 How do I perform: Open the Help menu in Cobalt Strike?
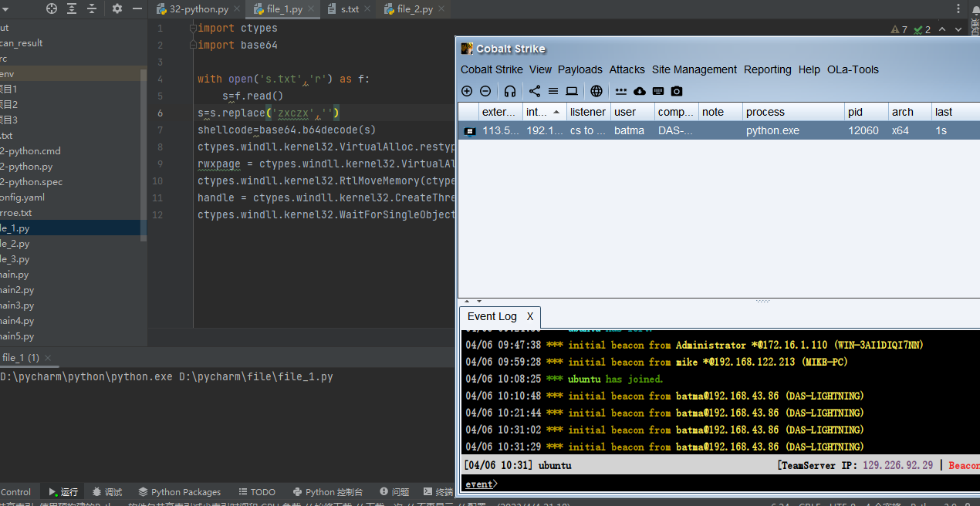click(809, 69)
